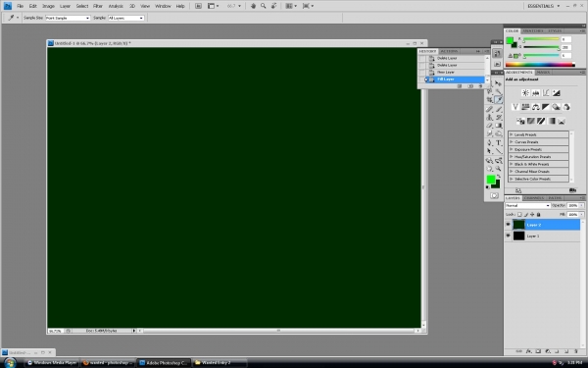Select the Zoom tool in the toolbox
Screen dimensions: 588x368
[x=499, y=169]
